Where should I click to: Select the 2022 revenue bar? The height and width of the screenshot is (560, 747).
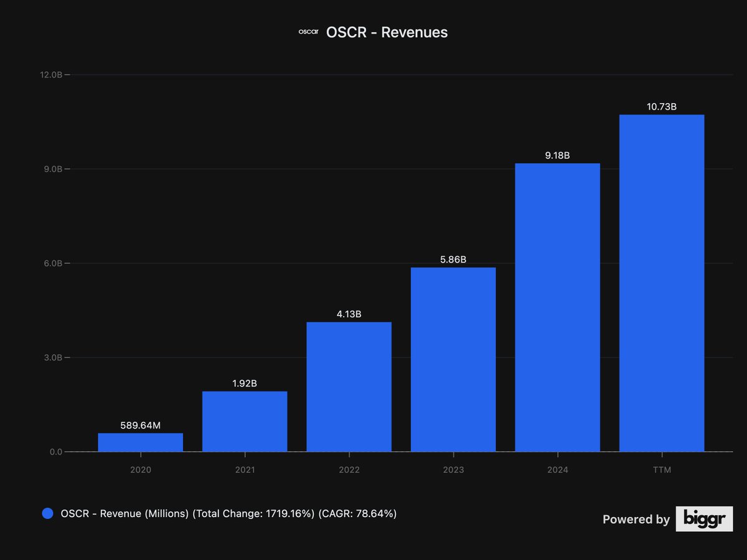(349, 387)
